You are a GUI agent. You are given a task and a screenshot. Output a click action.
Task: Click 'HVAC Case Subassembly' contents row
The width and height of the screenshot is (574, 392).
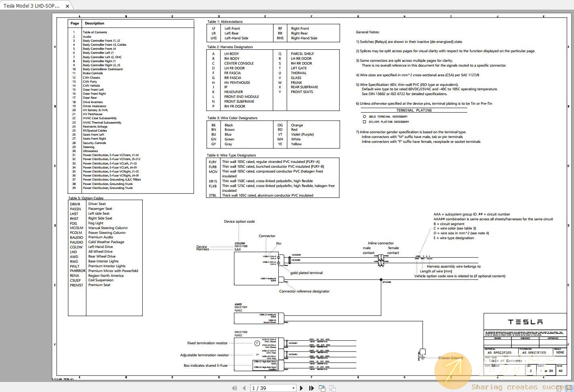coord(100,118)
